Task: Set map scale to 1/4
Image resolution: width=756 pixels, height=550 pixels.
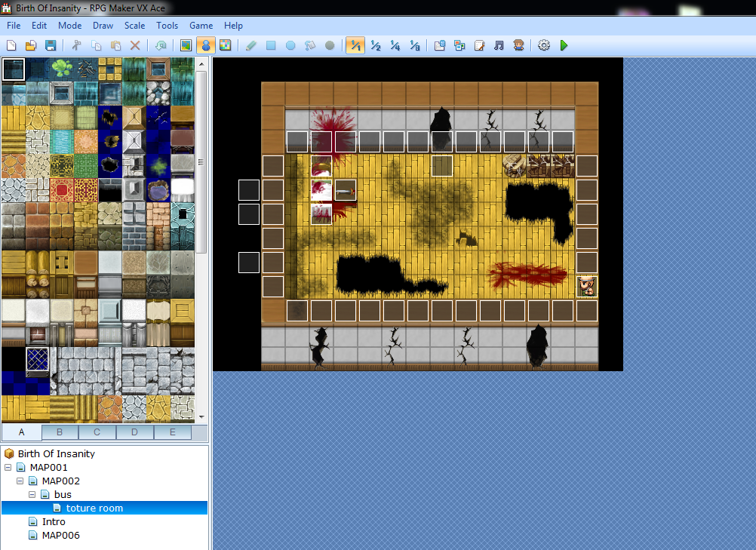Action: click(x=395, y=45)
